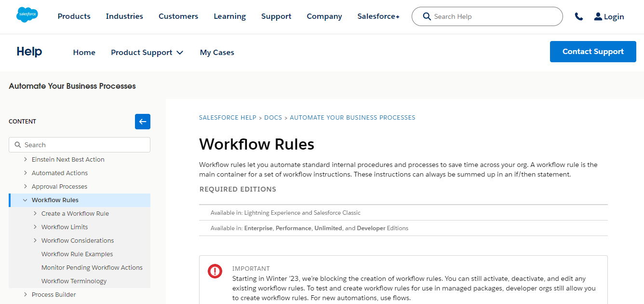Screen dimensions: 644x304
Task: Focus the Search Help input field
Action: point(487,16)
